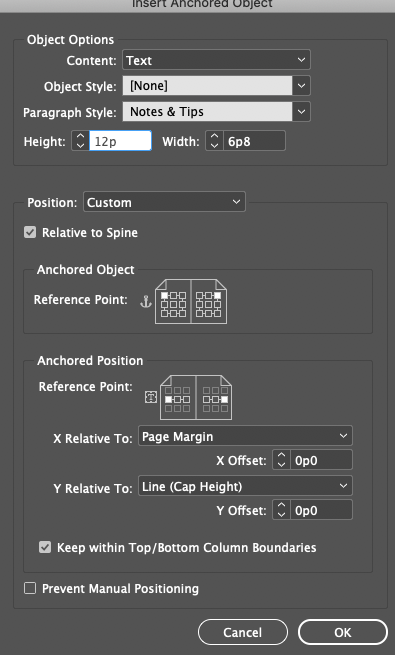Screen dimensions: 395x655
Task: Click the Width field showing 6p8
Action: click(254, 141)
